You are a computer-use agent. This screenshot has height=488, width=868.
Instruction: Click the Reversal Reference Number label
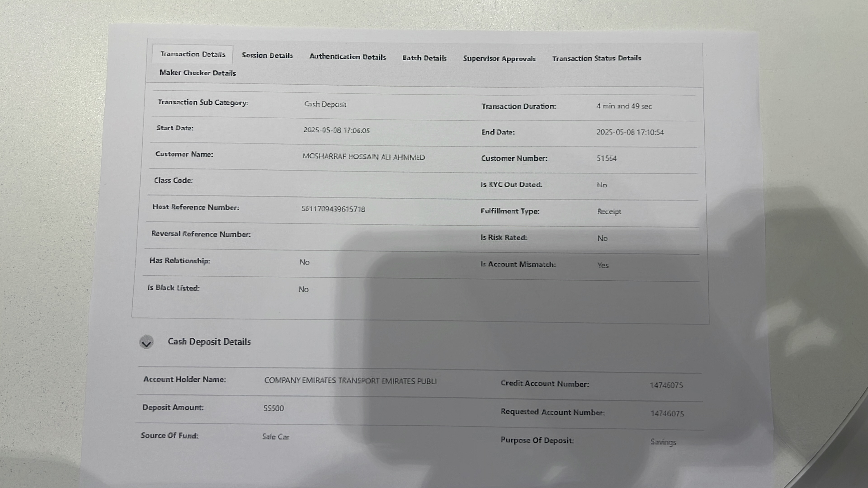201,234
